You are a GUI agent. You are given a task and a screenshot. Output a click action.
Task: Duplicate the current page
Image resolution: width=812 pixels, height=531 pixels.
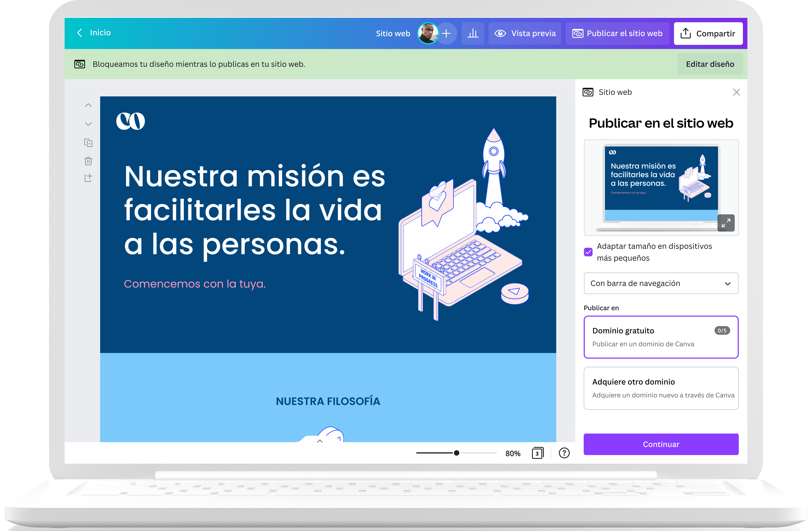[x=88, y=143]
